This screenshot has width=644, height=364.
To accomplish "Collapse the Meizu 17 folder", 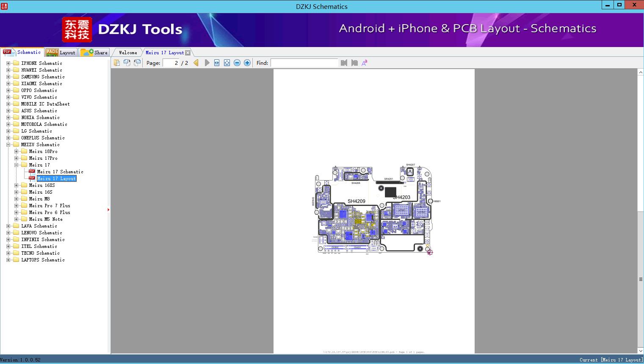I will point(16,165).
